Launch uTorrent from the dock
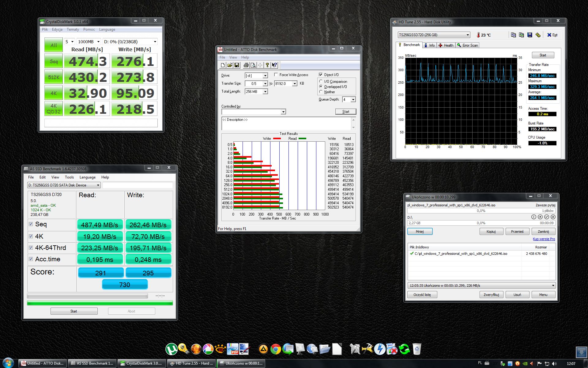The width and height of the screenshot is (588, 368). (171, 349)
